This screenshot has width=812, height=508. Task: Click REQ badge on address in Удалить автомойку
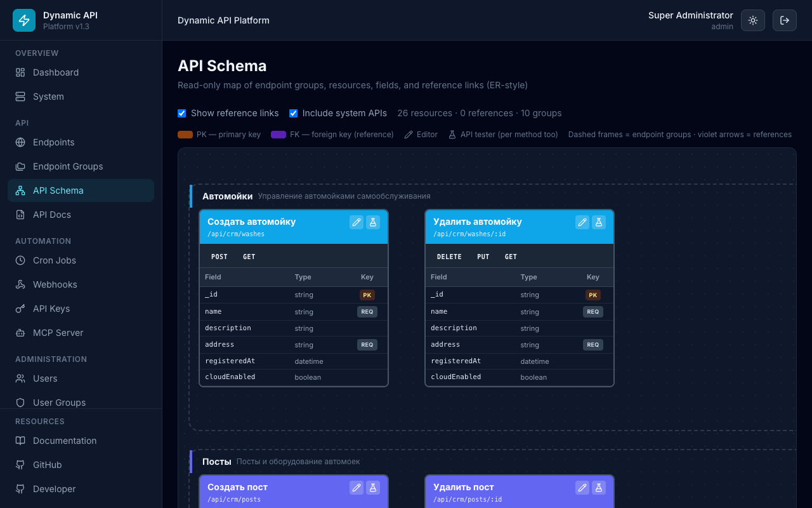pyautogui.click(x=593, y=345)
